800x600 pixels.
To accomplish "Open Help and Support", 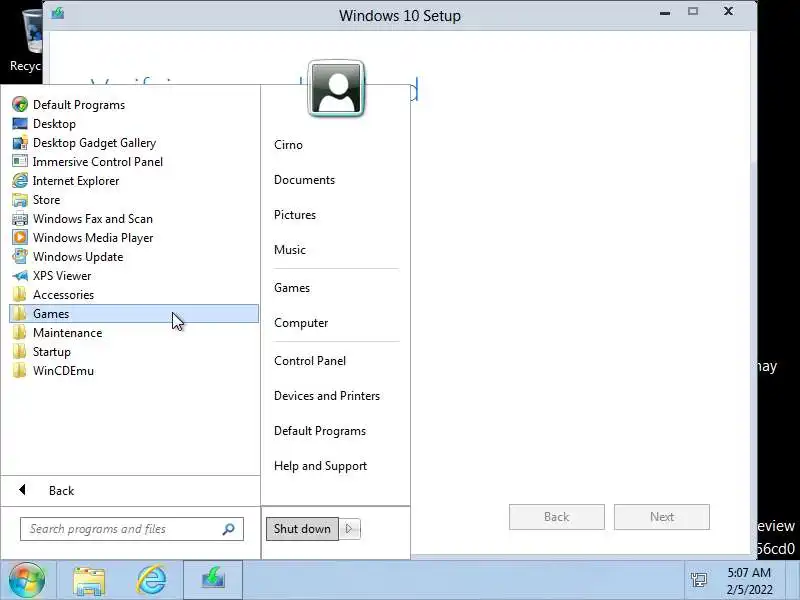I will [x=320, y=466].
